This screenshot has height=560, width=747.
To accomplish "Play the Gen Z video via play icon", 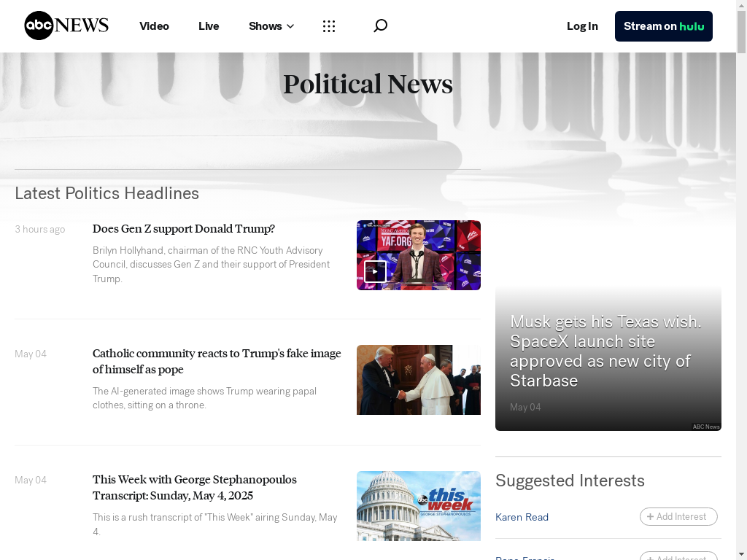I will coord(375,271).
